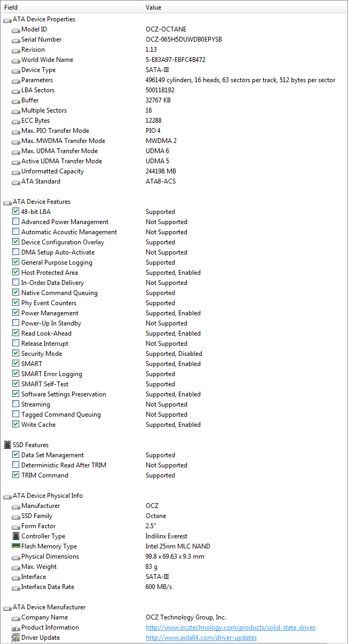348x644 pixels.
Task: Toggle the Security Mode checkbox
Action: [x=15, y=354]
